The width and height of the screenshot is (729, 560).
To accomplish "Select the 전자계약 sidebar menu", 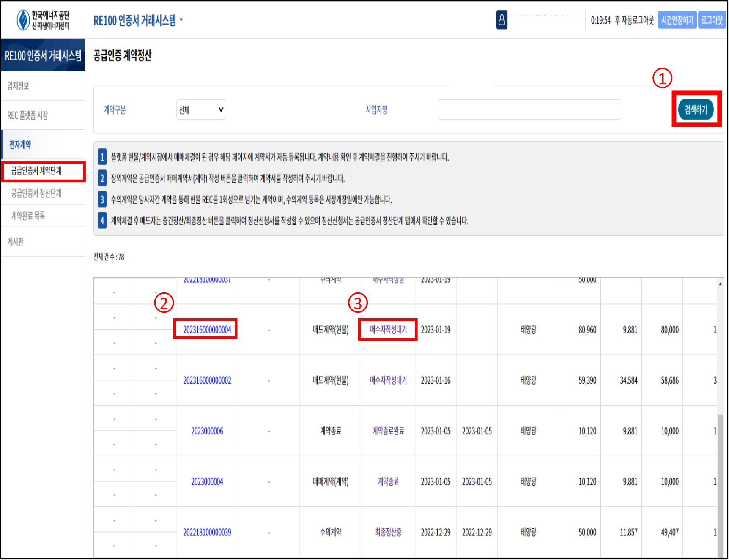I will point(20,145).
